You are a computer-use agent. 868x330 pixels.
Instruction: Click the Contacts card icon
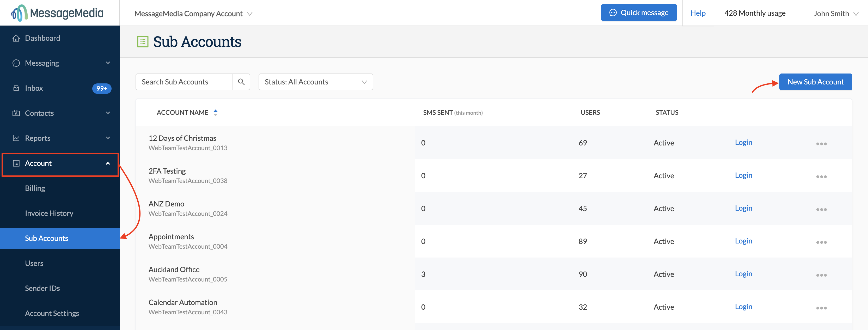coord(16,113)
